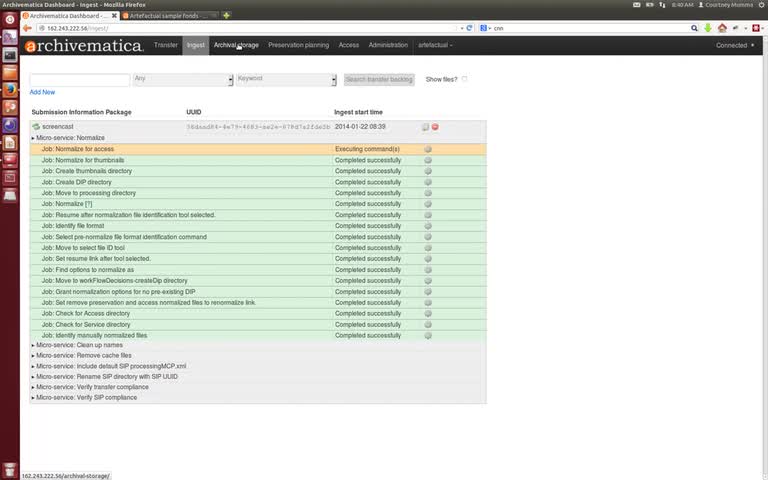Expand Micro-service: Verify transfer compliance
768x480 pixels.
click(x=90, y=387)
